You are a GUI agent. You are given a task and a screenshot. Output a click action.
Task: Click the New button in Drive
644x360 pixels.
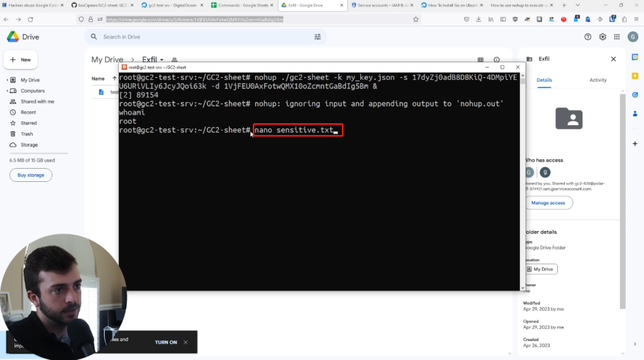21,60
